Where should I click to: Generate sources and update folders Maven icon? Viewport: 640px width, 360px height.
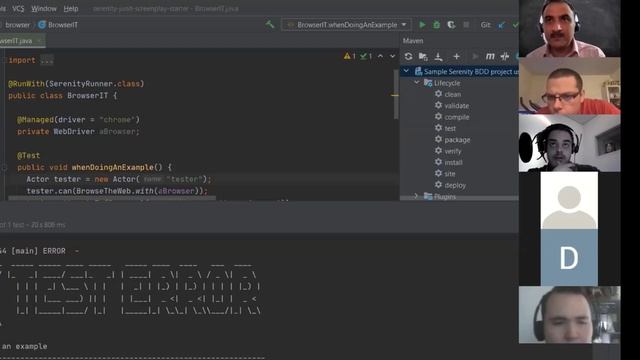click(423, 56)
